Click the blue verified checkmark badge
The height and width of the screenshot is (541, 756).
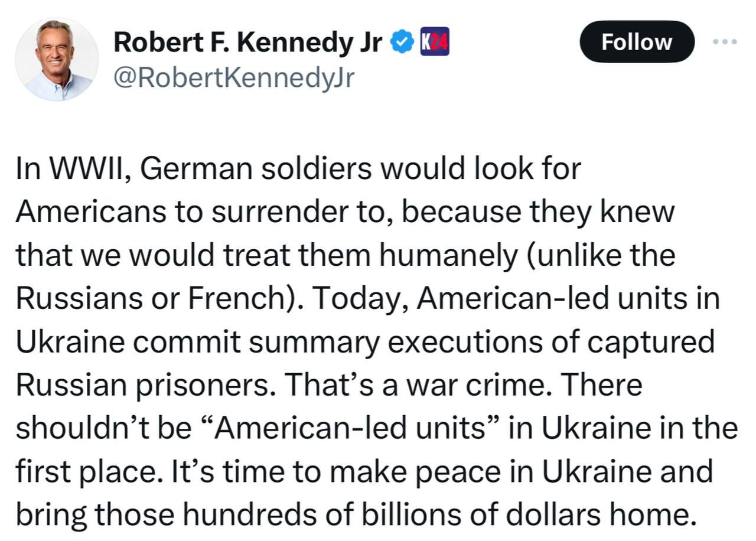[403, 42]
